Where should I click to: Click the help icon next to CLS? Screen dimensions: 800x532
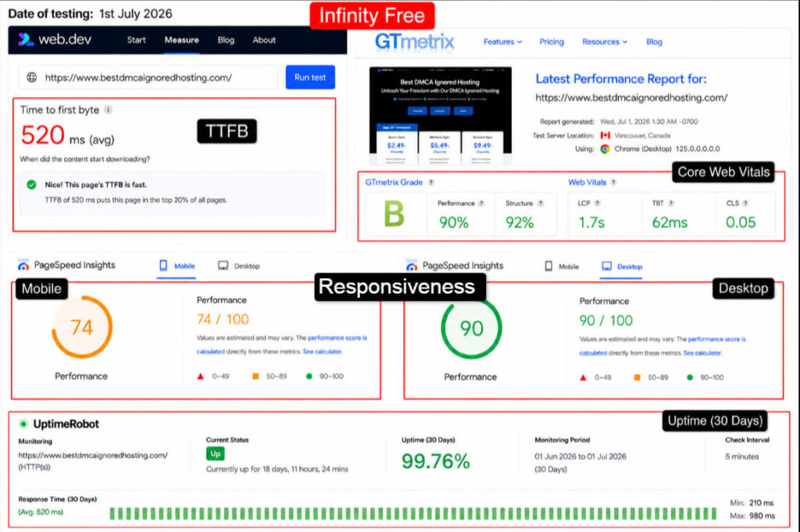(745, 204)
